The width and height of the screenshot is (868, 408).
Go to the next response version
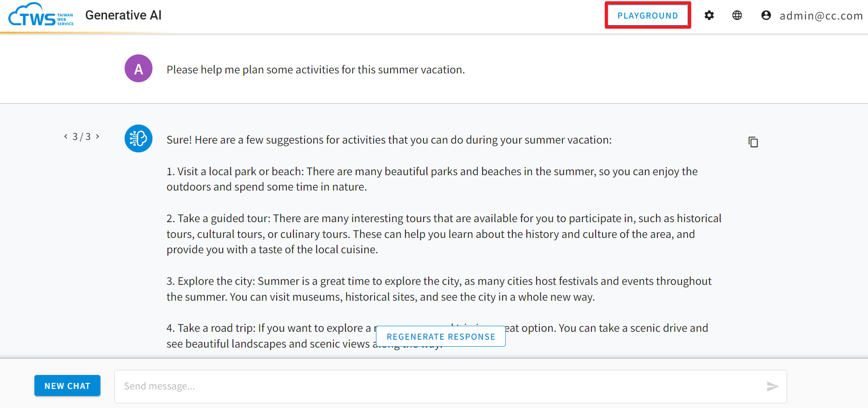click(x=98, y=136)
